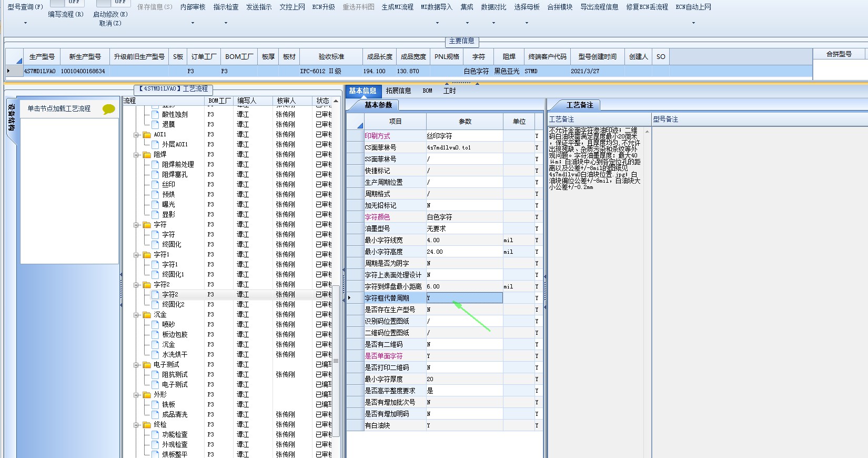
Task: Collapse the 字符1 tree node
Action: point(136,255)
